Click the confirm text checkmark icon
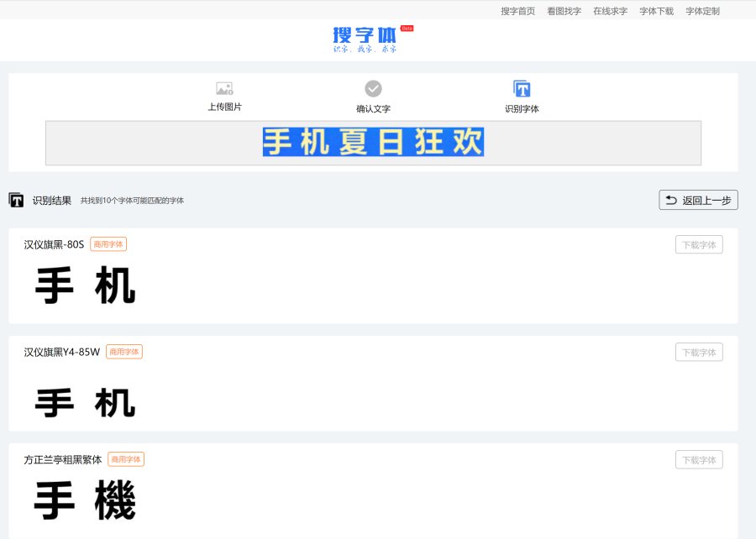The width and height of the screenshot is (756, 539). (373, 89)
